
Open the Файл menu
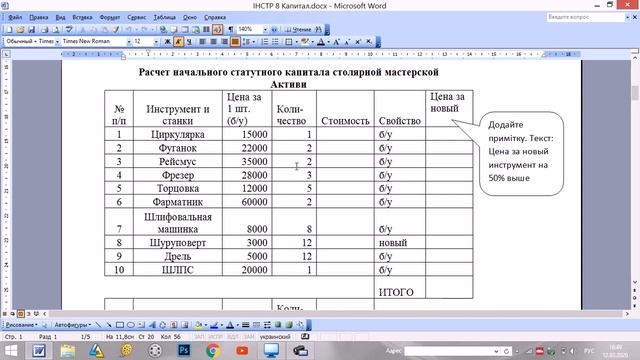pyautogui.click(x=15, y=17)
